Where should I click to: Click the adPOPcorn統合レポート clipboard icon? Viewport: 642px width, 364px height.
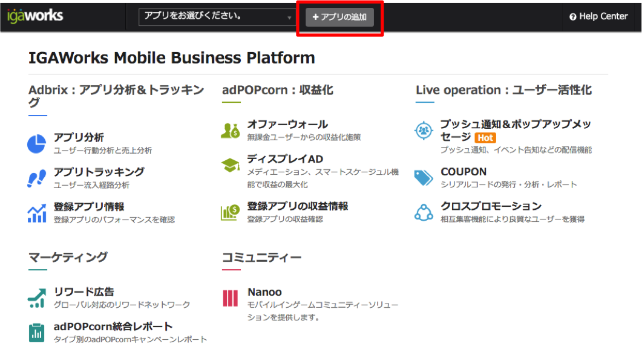tap(36, 333)
